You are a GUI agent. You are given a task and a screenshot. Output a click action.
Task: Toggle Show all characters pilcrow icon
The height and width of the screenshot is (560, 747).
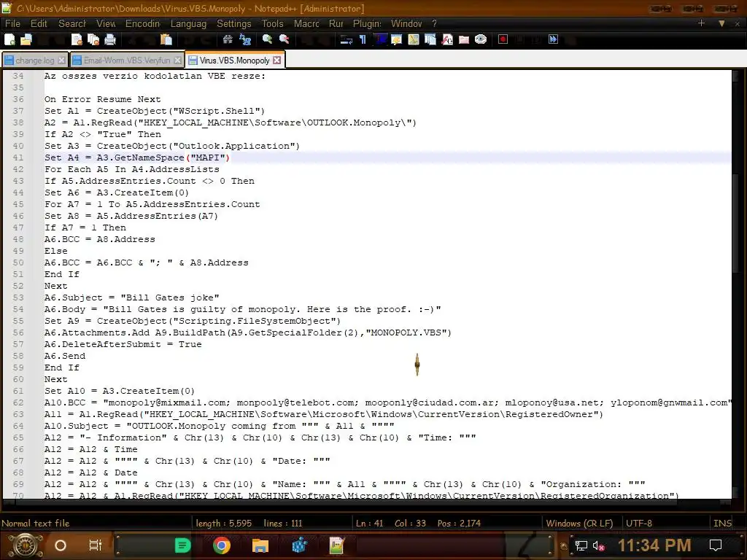[363, 39]
